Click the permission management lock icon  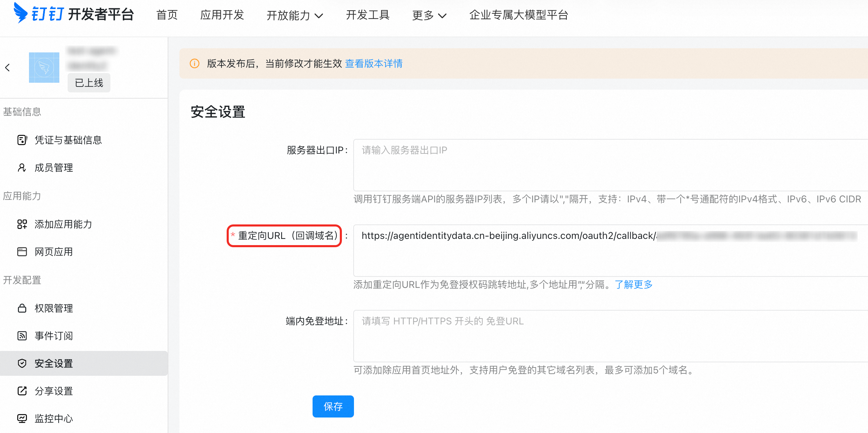pyautogui.click(x=22, y=308)
